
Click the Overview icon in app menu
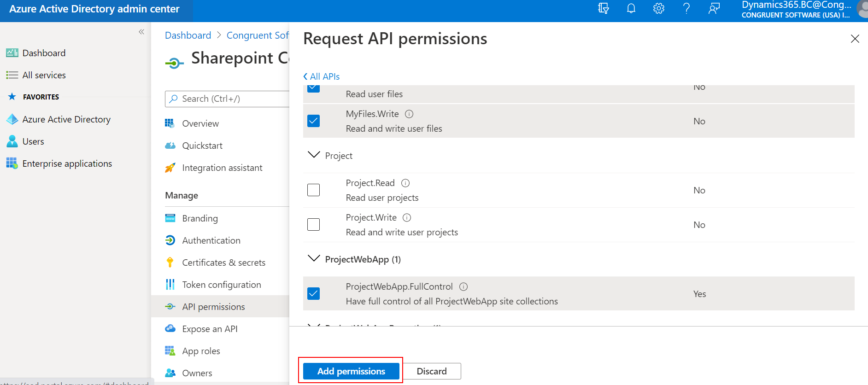coord(170,123)
